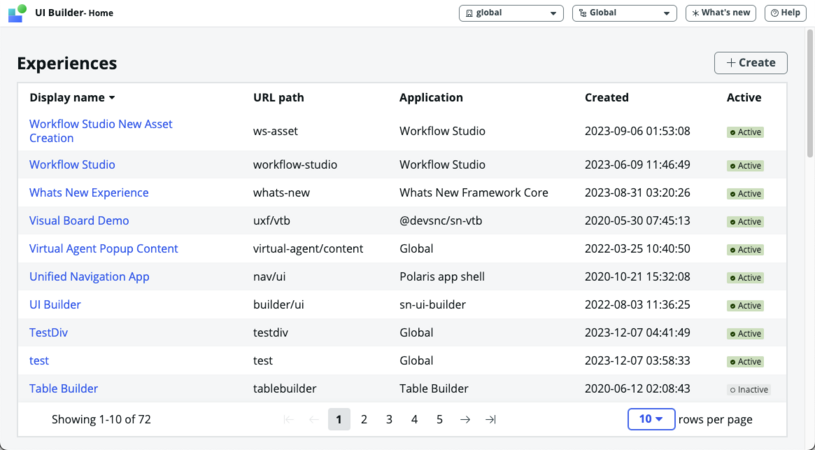The height and width of the screenshot is (450, 815).
Task: Click the virtual-agent/content URL path cell
Action: click(308, 249)
